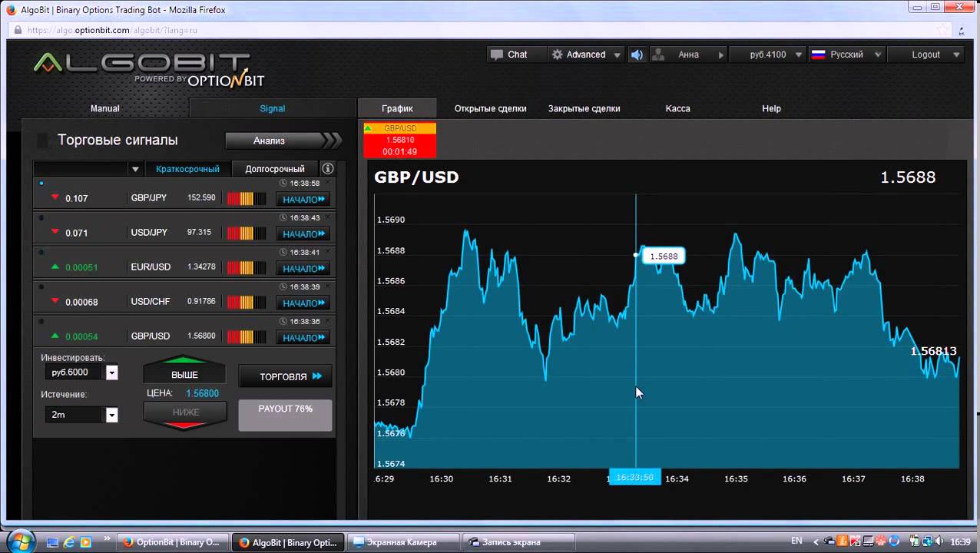Click the PAYOUT 76% box

point(285,415)
